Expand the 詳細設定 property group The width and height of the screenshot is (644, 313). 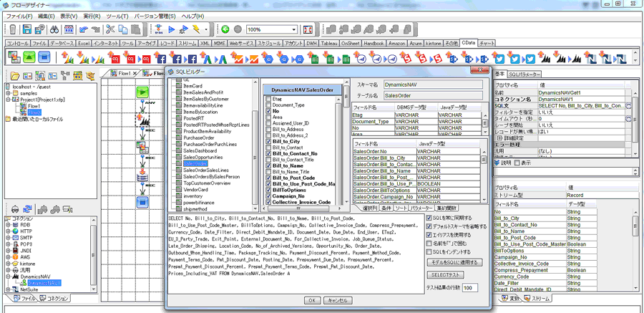point(500,138)
